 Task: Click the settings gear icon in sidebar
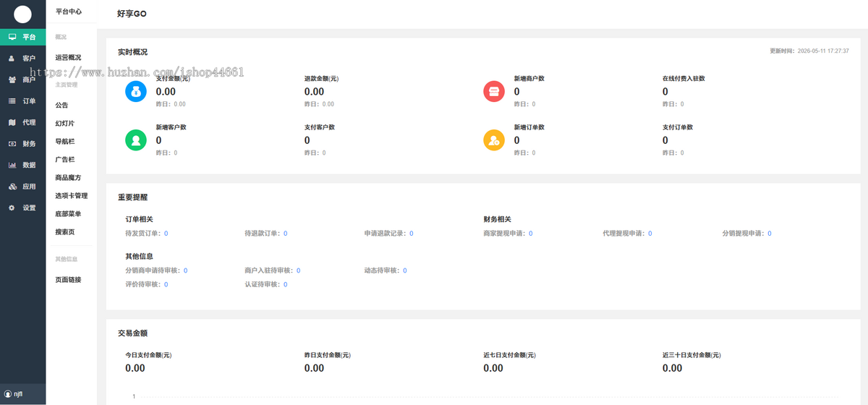click(12, 208)
